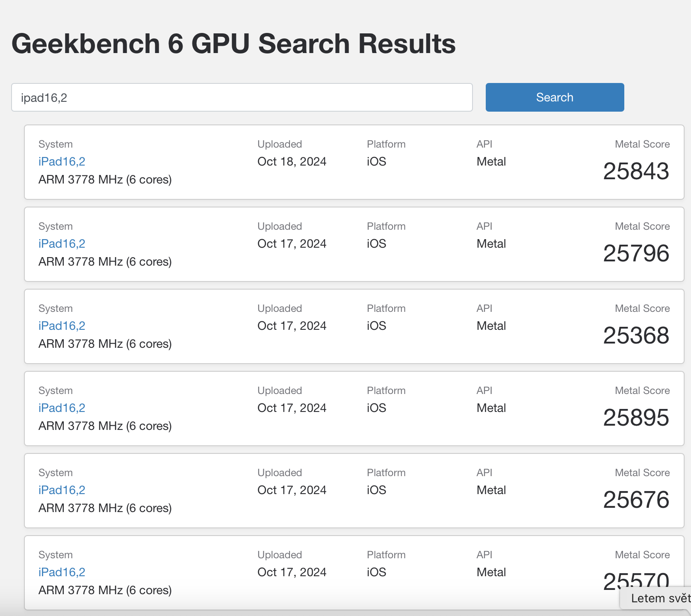Screen dimensions: 691x616
Task: Click the Metal Score value 25676
Action: click(636, 500)
